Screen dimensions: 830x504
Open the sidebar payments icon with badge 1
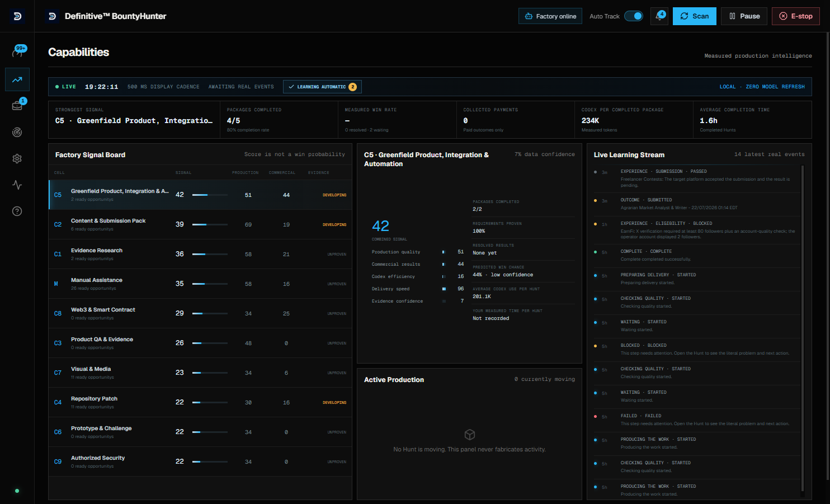[x=17, y=106]
